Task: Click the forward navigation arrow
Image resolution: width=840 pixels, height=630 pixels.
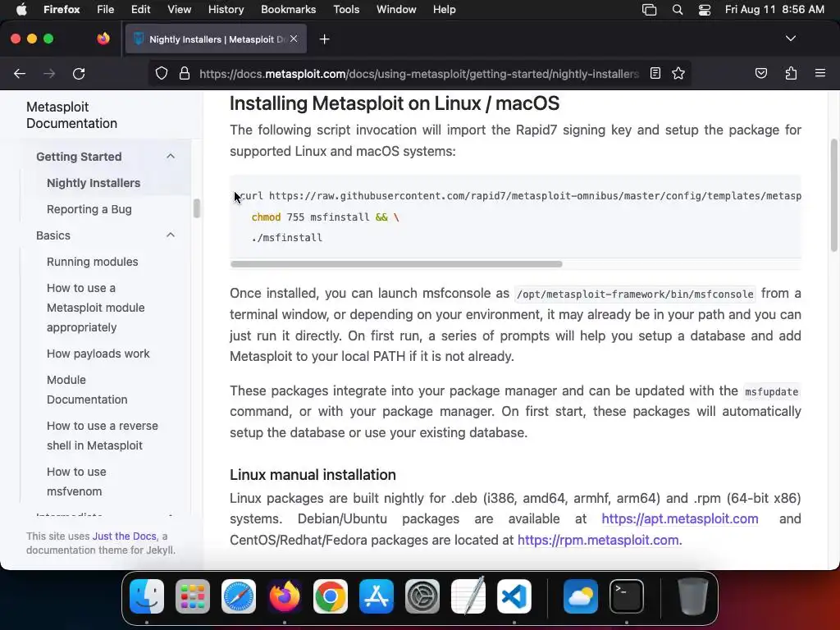Action: point(49,73)
